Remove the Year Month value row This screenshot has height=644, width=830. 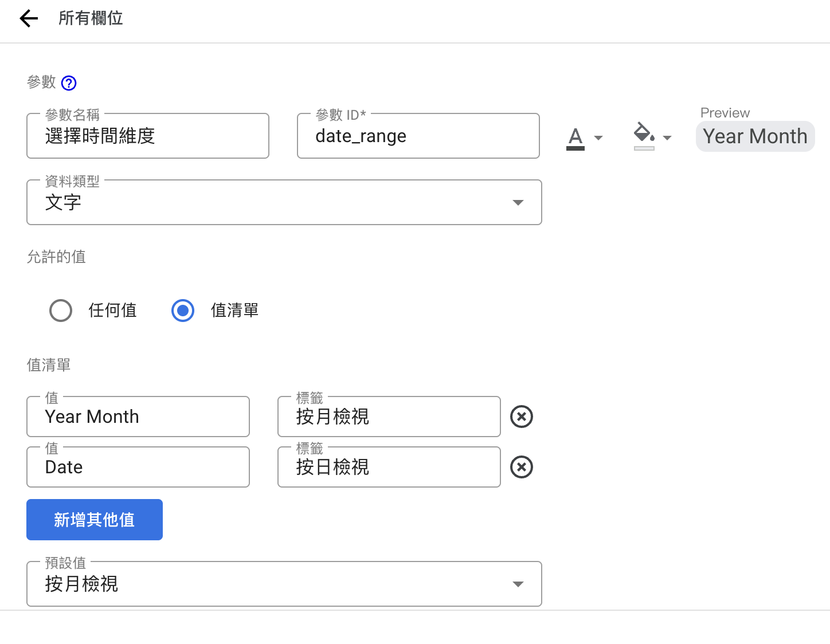click(522, 417)
